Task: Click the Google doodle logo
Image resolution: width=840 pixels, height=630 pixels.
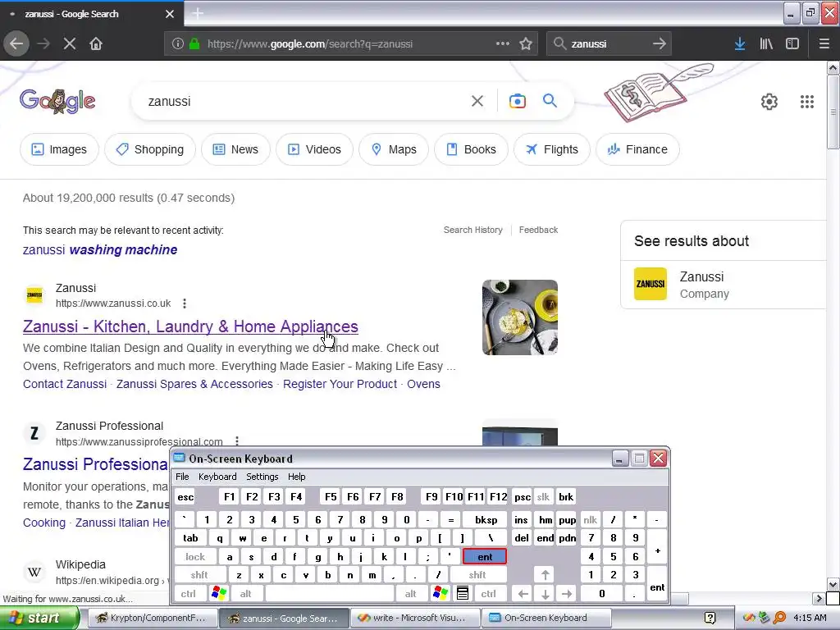Action: [57, 101]
